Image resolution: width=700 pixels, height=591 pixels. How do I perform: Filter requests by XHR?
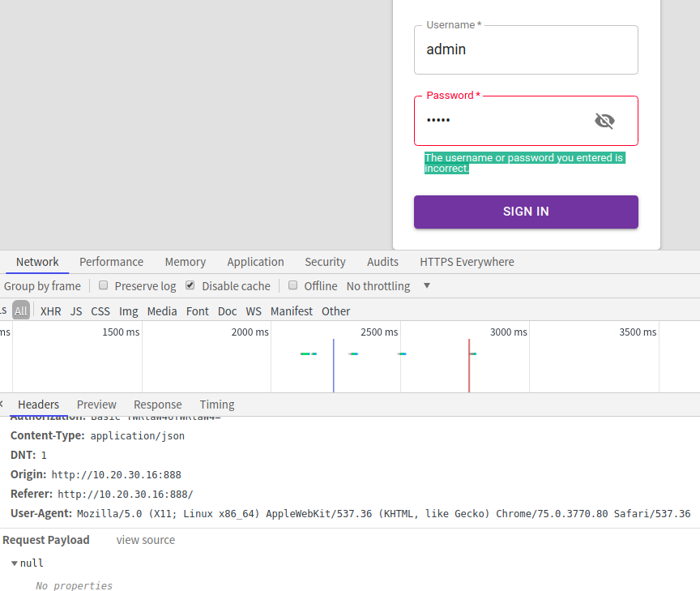[50, 310]
